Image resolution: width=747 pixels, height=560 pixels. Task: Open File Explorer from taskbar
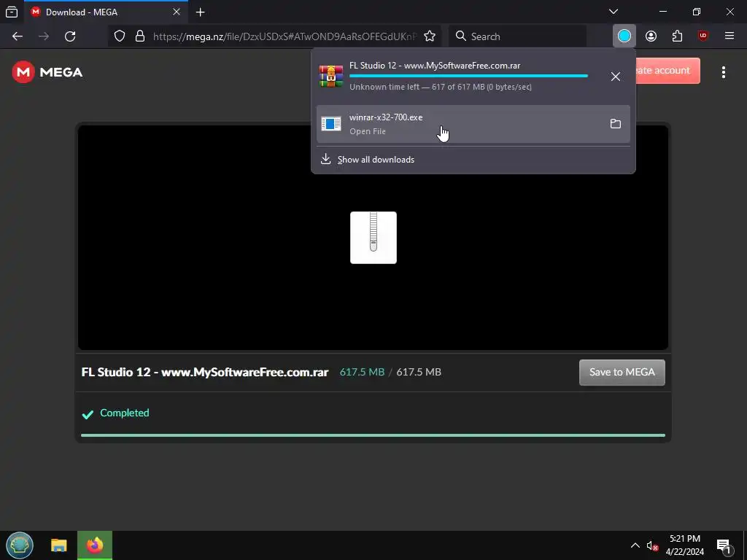[59, 545]
